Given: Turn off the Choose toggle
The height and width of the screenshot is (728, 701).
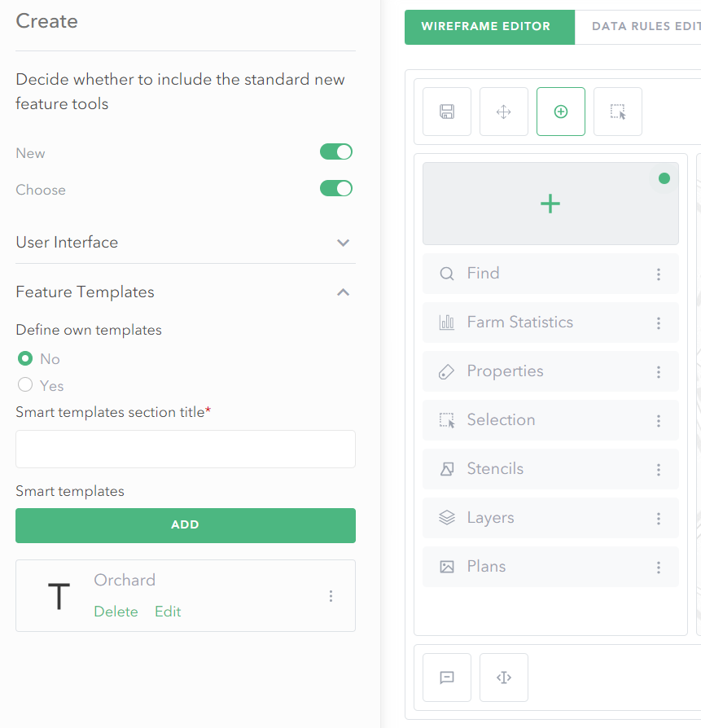Looking at the screenshot, I should (x=336, y=189).
